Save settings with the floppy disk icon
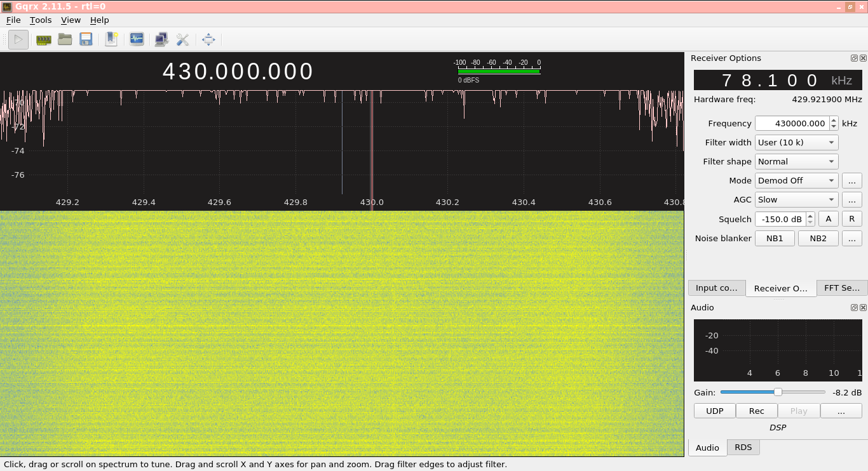Screen dimensions: 868x471 86,39
